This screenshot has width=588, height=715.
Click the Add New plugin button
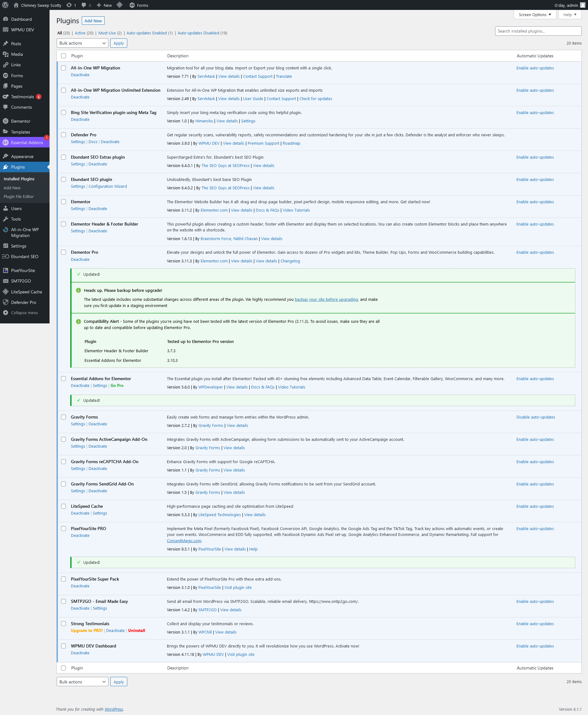[93, 21]
